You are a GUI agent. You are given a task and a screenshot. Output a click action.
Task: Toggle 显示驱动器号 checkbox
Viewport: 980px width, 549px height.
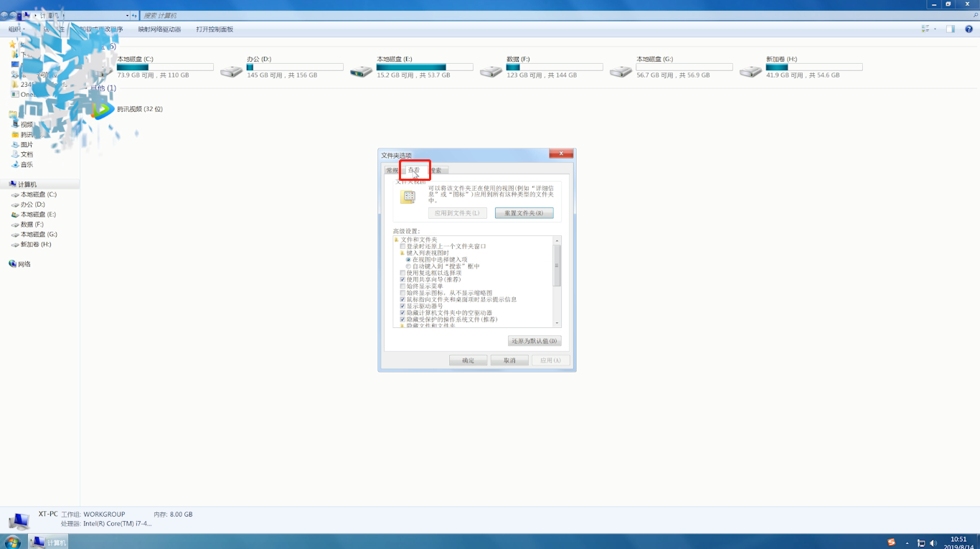coord(402,306)
